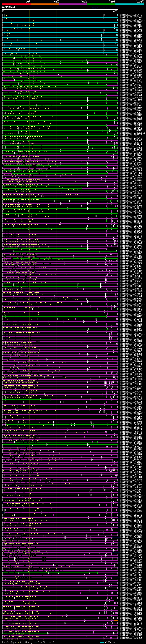The width and height of the screenshot is (146, 644).
Task: Choose the UniRef100_Q2A9D3 hit
Action: pos(131,48)
